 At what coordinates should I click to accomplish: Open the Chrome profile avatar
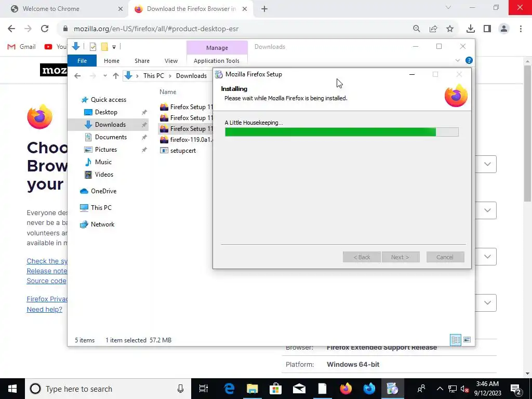[x=504, y=29]
